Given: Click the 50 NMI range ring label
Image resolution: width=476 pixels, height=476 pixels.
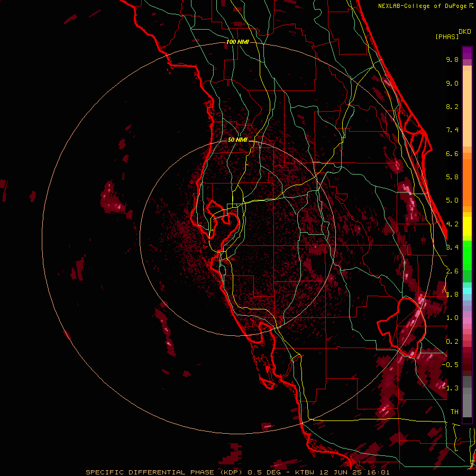Looking at the screenshot, I should coord(237,140).
